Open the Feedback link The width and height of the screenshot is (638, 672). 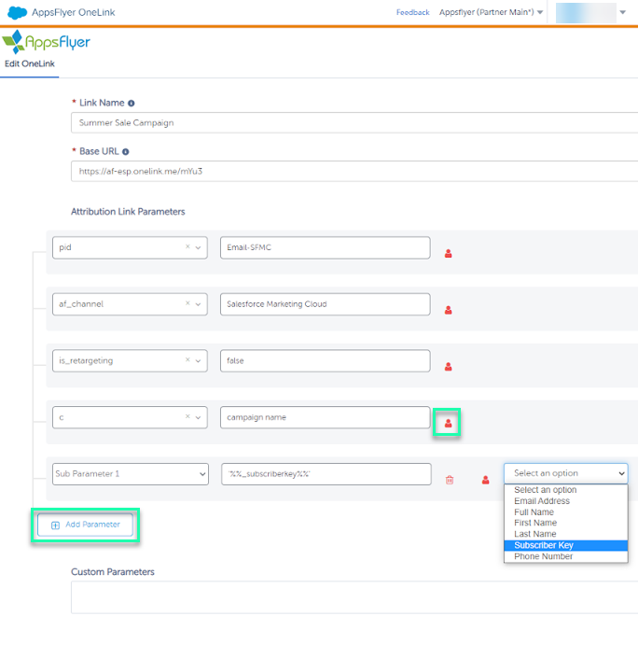click(412, 12)
